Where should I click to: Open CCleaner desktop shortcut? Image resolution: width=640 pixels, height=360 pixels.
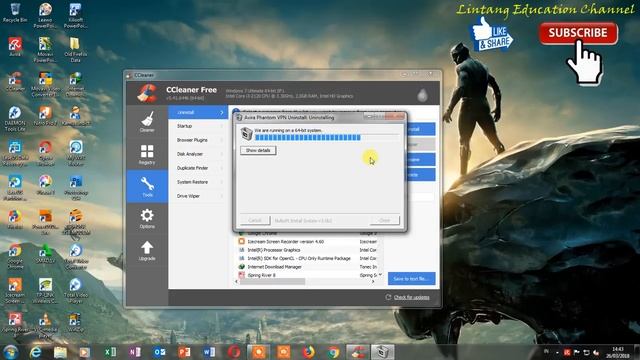(x=15, y=81)
